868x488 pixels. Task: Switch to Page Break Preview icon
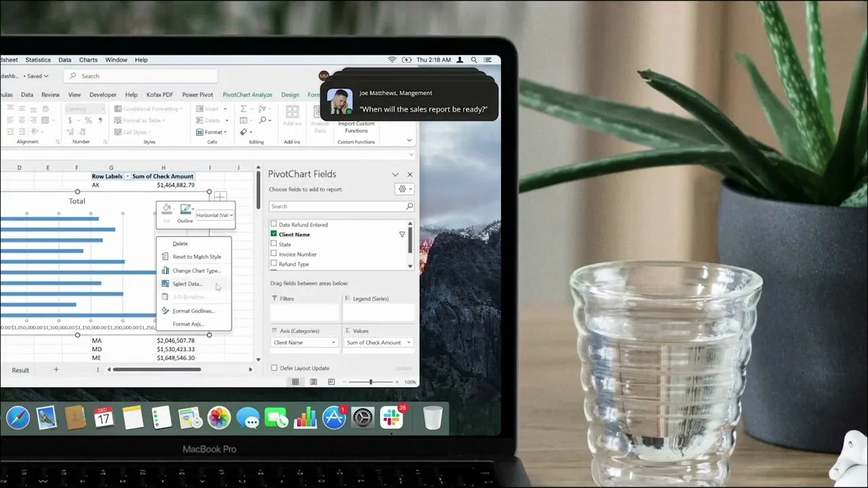(331, 382)
